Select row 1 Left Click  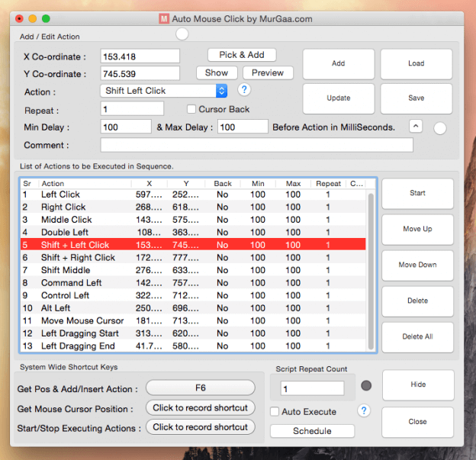point(193,195)
